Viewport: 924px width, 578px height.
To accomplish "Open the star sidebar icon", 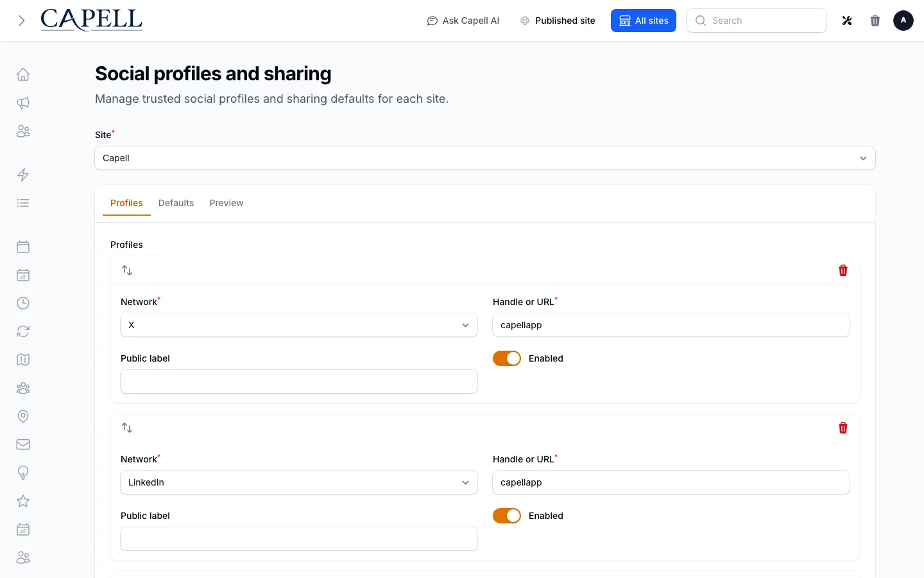I will tap(23, 501).
